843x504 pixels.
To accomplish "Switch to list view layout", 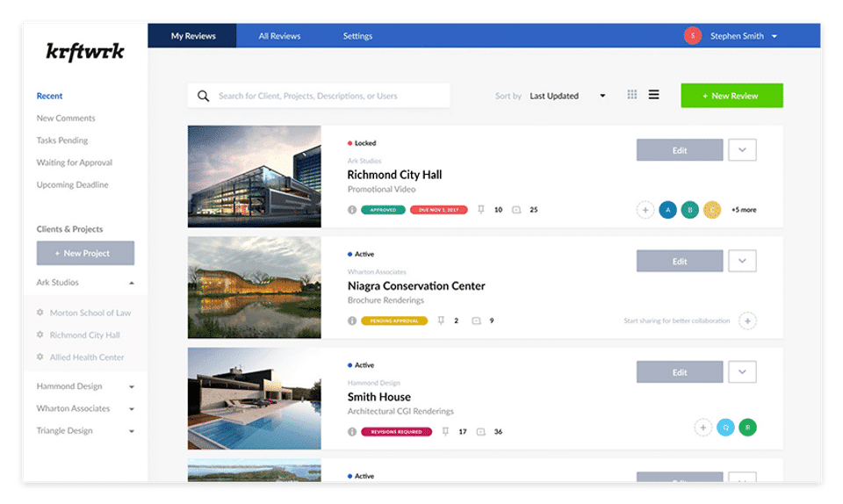I will pos(653,95).
